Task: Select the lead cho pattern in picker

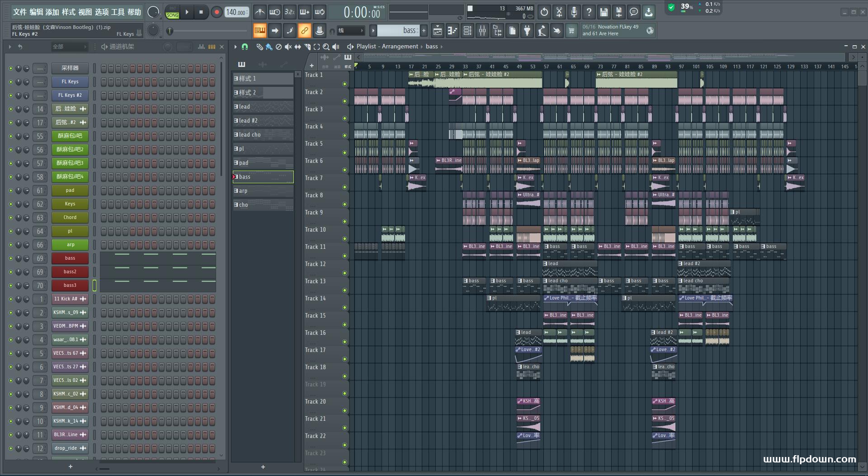Action: pos(263,135)
